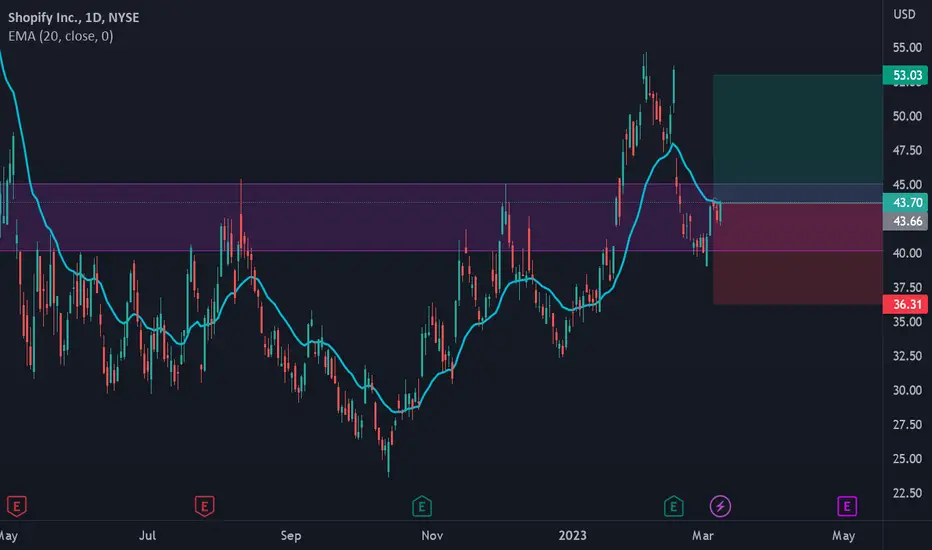
Task: Click the 25.00 price axis label
Action: coord(907,459)
